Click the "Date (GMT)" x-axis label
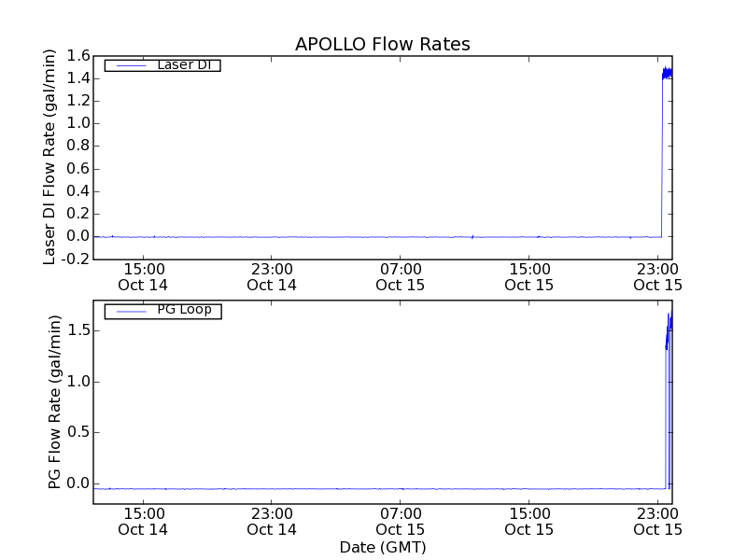The image size is (747, 560). [x=383, y=547]
